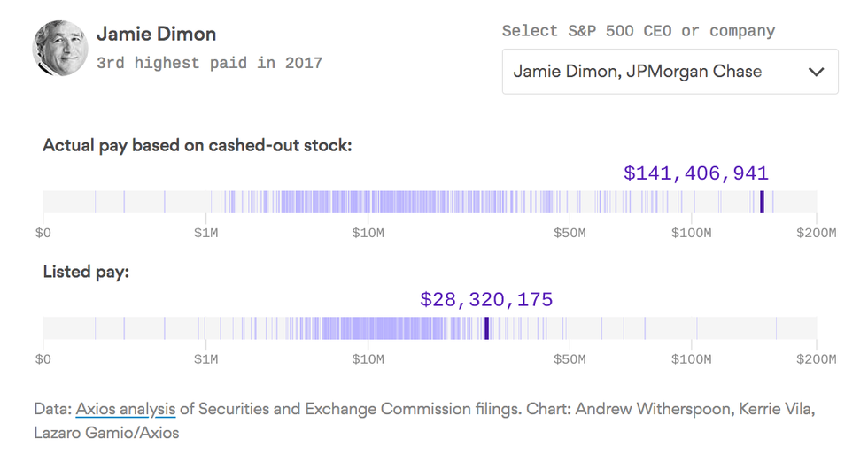Click the Jamie Dimon name heading

(x=156, y=35)
